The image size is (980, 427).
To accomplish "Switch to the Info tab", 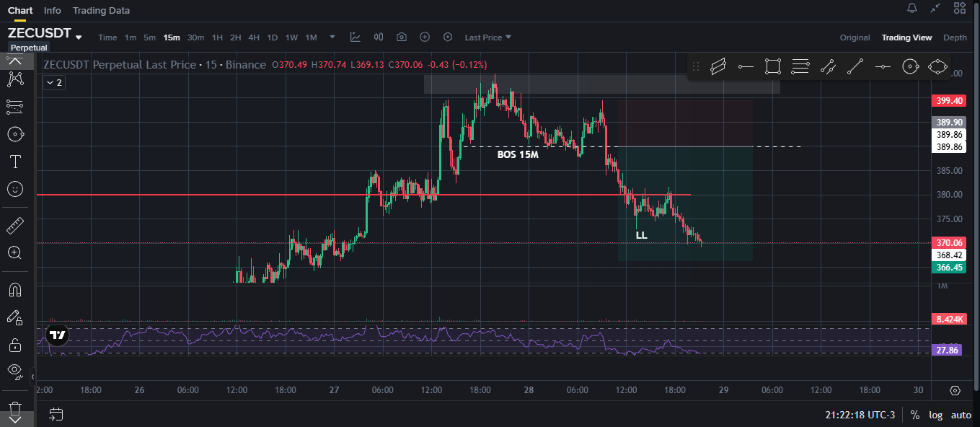I will (x=53, y=10).
